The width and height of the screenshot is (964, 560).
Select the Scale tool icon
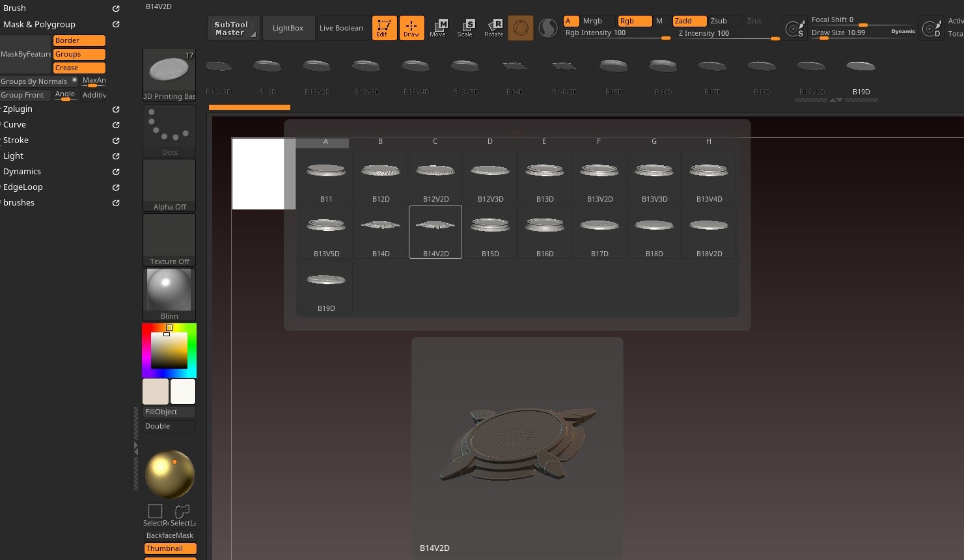click(x=466, y=27)
